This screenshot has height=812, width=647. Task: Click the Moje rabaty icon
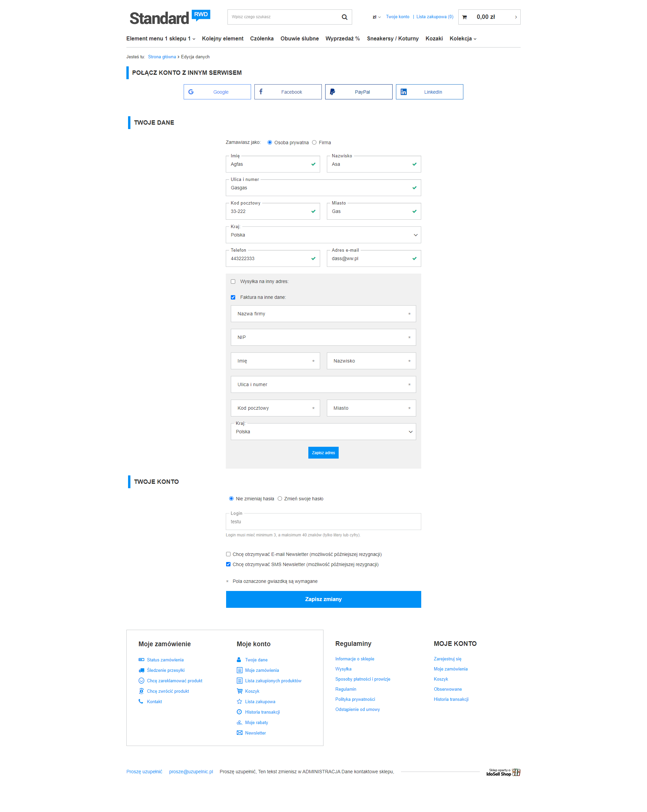(240, 722)
